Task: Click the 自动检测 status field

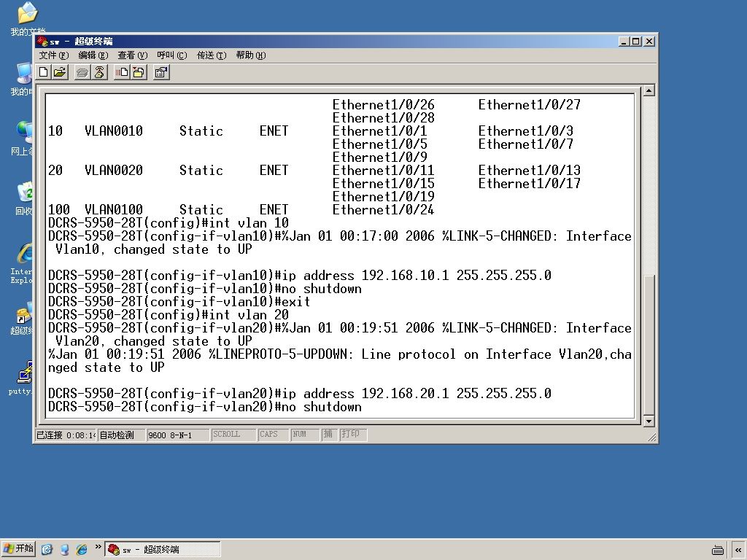Action: pos(121,435)
